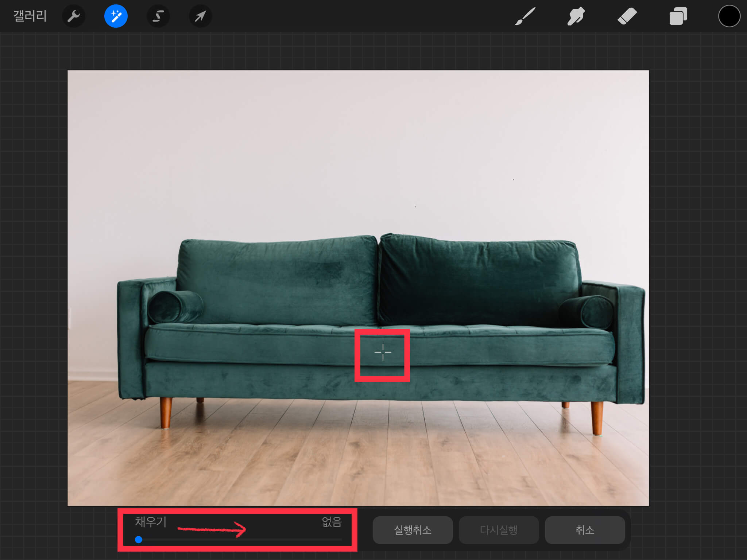Select the Brush paint tool
Image resolution: width=747 pixels, height=560 pixels.
coord(525,16)
